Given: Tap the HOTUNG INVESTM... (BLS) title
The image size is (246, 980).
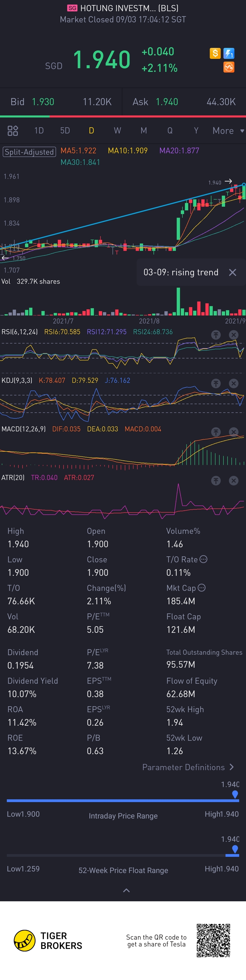Looking at the screenshot, I should (129, 8).
